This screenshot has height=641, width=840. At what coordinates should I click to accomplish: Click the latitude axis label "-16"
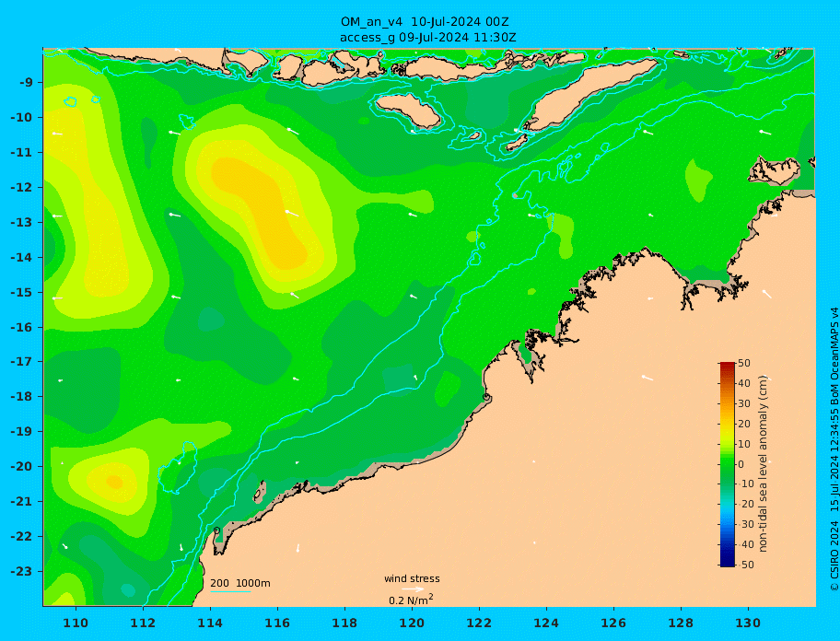coord(22,327)
